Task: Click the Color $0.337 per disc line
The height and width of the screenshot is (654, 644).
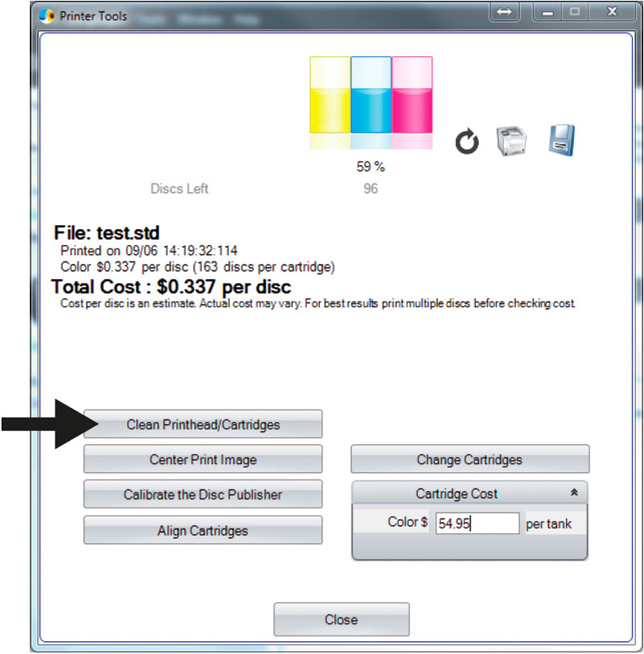Action: point(197,267)
